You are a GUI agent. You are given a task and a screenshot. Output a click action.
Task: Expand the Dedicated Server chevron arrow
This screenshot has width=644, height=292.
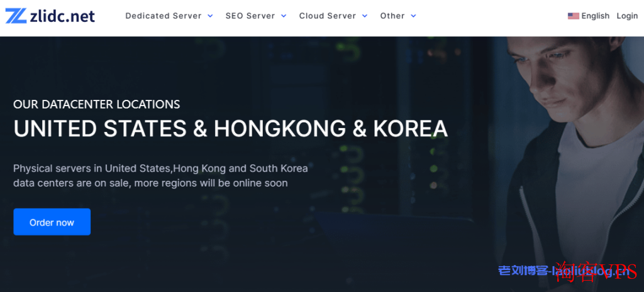coord(210,16)
